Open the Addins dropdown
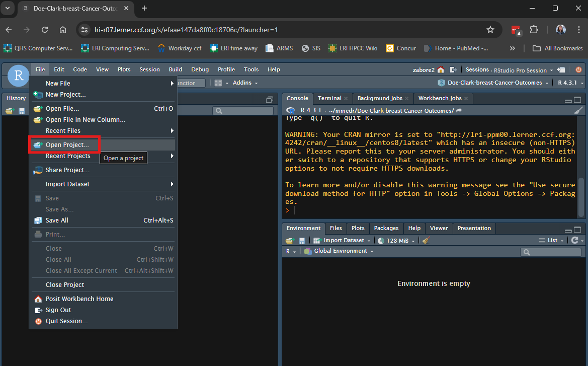Image resolution: width=588 pixels, height=366 pixels. point(245,83)
